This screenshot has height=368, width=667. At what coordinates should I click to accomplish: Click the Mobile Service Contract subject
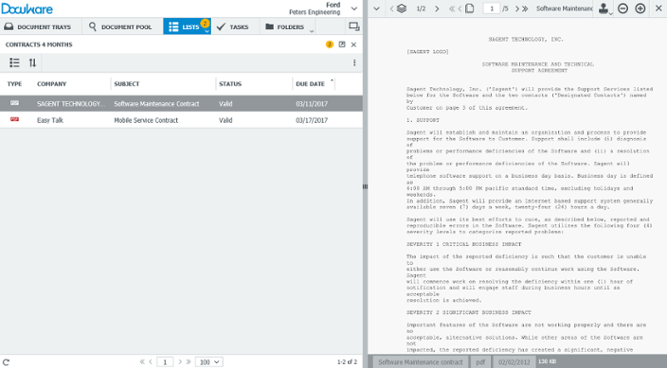pos(146,120)
